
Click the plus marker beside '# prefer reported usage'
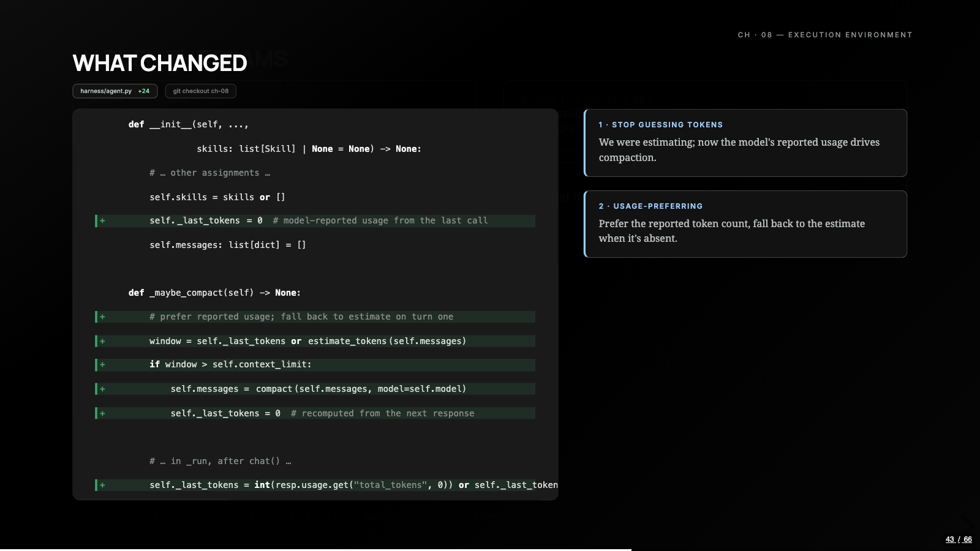pyautogui.click(x=102, y=317)
